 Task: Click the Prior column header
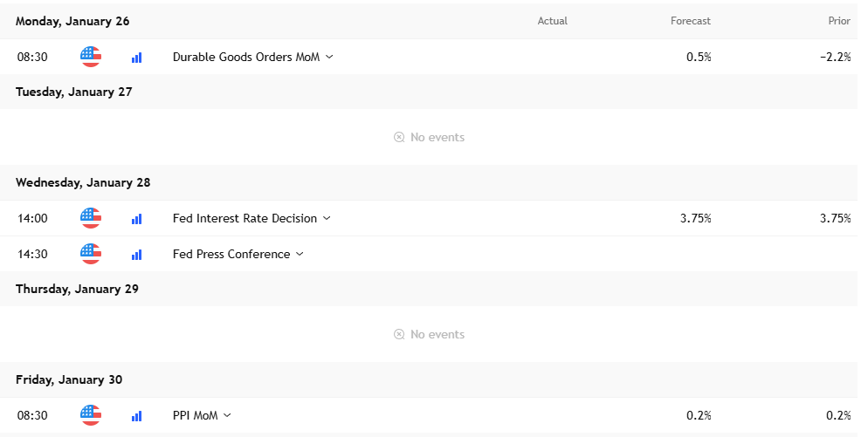click(x=838, y=21)
